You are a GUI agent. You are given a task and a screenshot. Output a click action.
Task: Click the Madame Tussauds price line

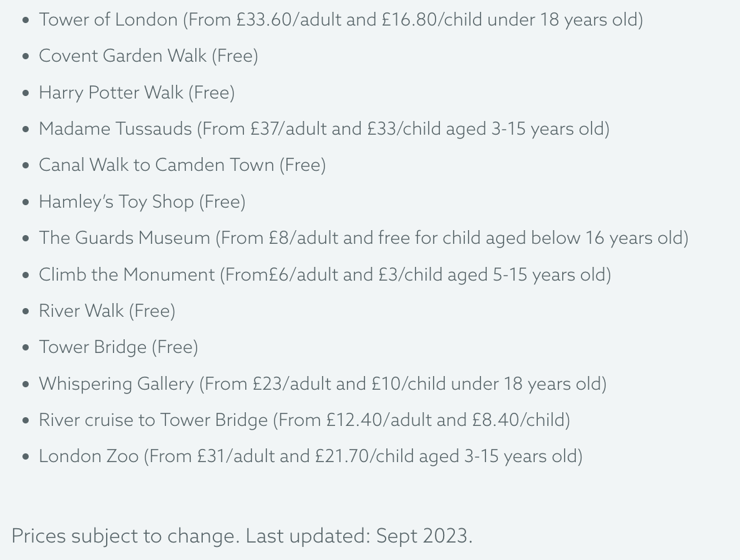click(324, 129)
